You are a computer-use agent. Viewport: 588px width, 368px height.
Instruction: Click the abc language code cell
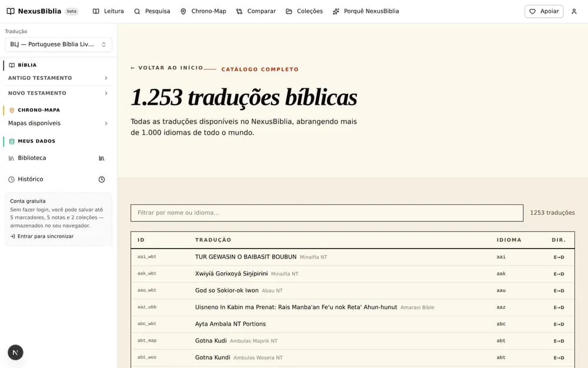click(501, 324)
